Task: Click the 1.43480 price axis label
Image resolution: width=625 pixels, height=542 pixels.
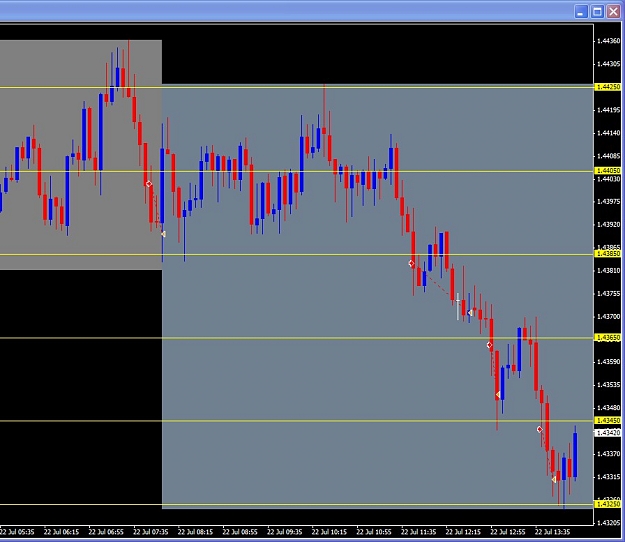Action: click(608, 408)
